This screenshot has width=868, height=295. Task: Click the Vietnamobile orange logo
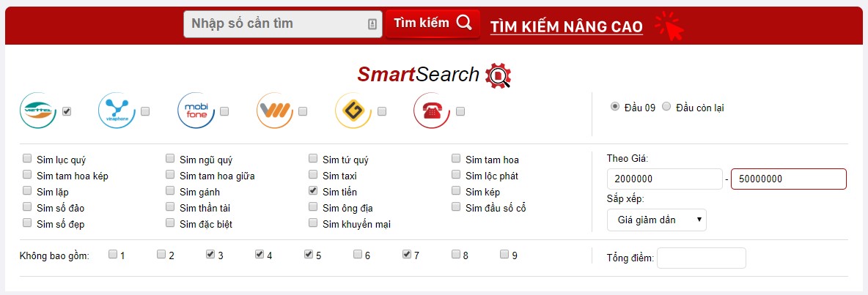275,111
